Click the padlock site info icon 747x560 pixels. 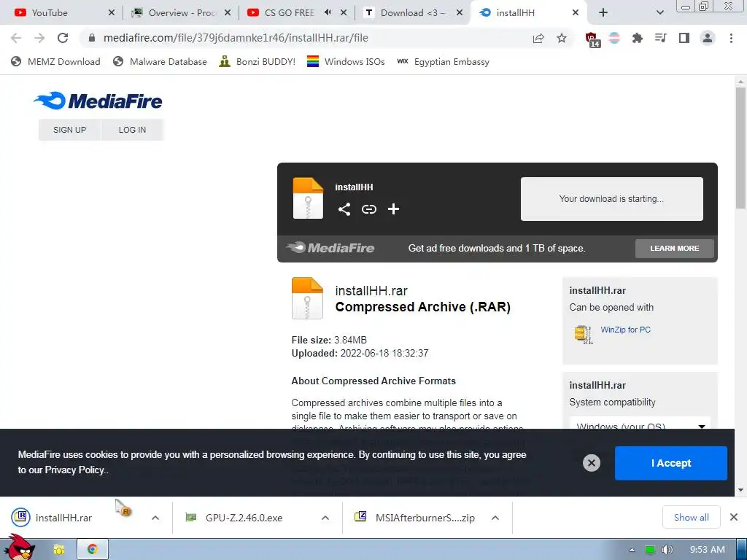tap(92, 38)
